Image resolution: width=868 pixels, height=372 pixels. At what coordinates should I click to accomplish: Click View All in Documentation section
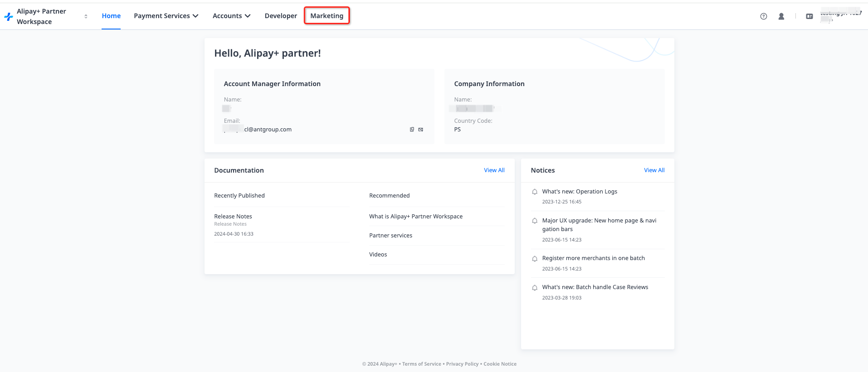pos(494,170)
